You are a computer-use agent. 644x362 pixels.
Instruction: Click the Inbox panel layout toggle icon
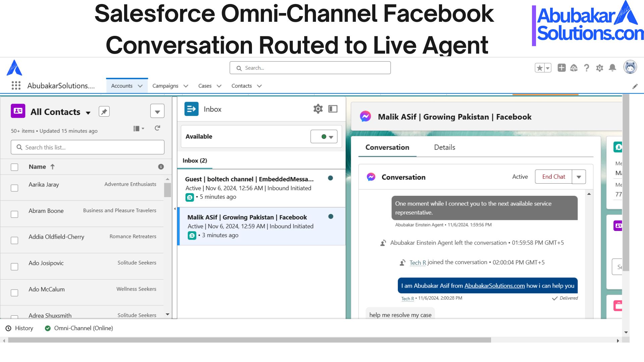333,109
